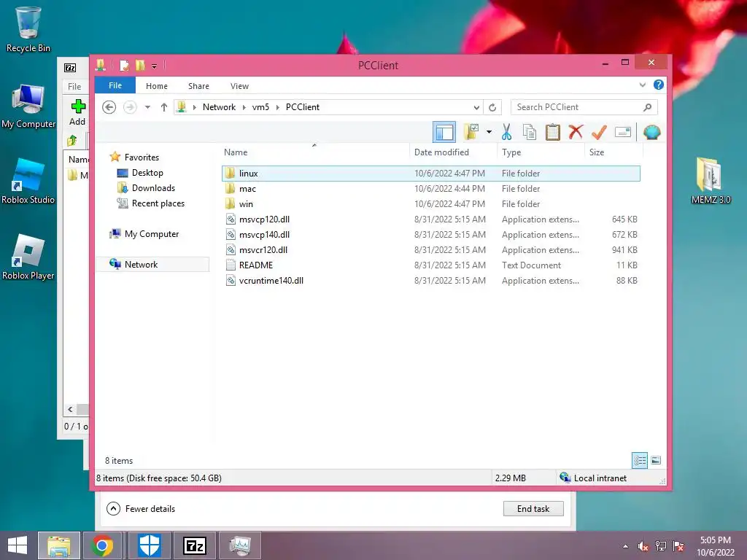Switch to the View ribbon tab
Screen dimensions: 747x560
(239, 86)
